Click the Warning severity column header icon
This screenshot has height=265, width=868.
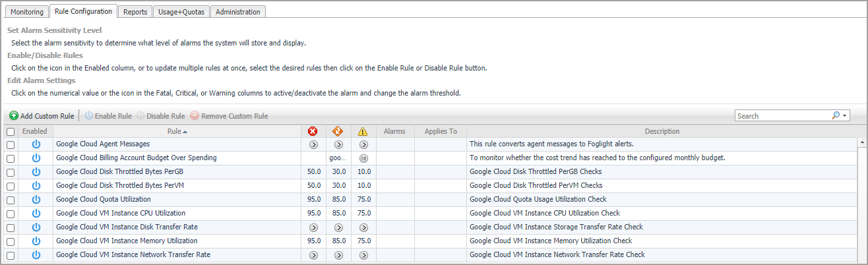click(363, 131)
